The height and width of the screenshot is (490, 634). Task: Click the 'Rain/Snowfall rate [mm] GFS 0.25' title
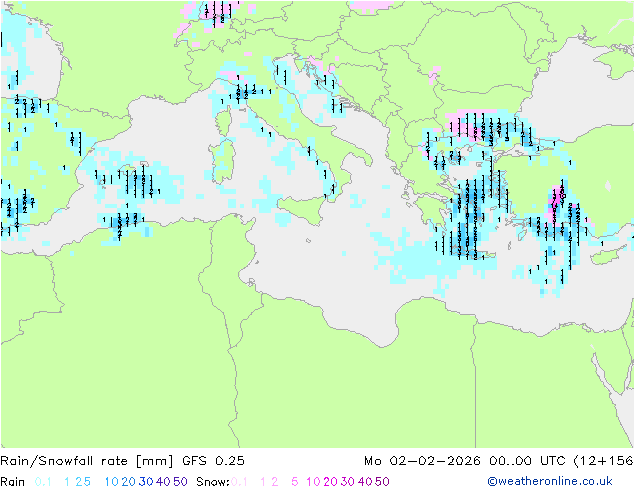(123, 461)
